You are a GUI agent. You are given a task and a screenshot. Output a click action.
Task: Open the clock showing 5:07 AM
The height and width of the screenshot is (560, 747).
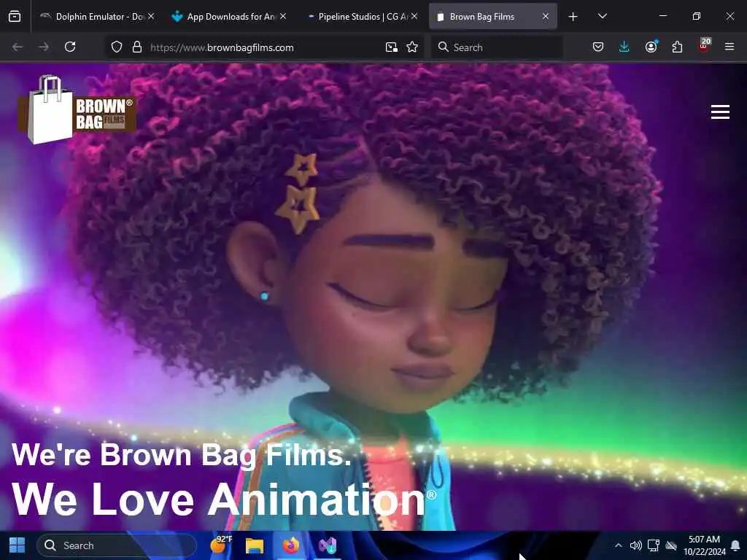[705, 545]
